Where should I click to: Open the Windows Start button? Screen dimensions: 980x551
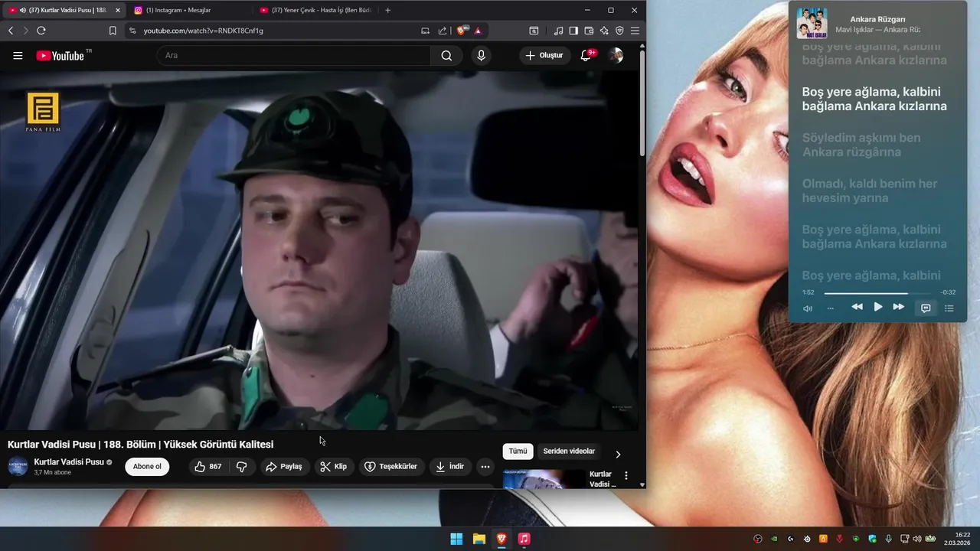click(x=456, y=539)
